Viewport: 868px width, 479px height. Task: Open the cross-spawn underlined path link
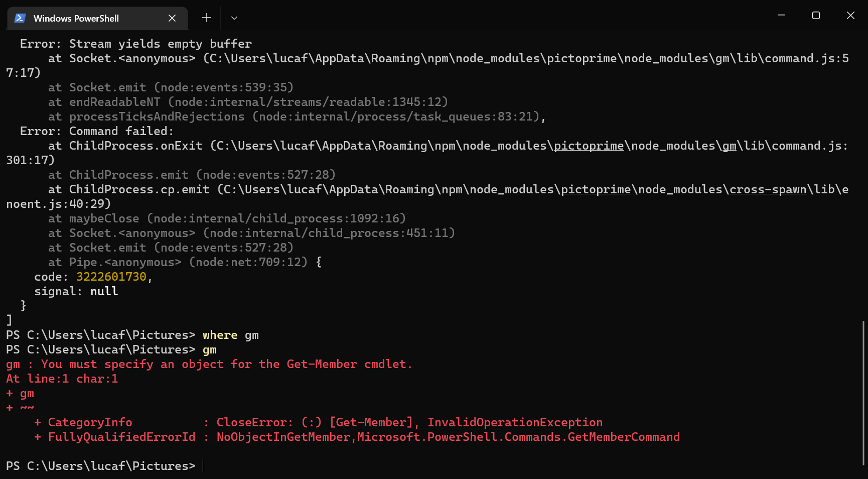pyautogui.click(x=768, y=189)
